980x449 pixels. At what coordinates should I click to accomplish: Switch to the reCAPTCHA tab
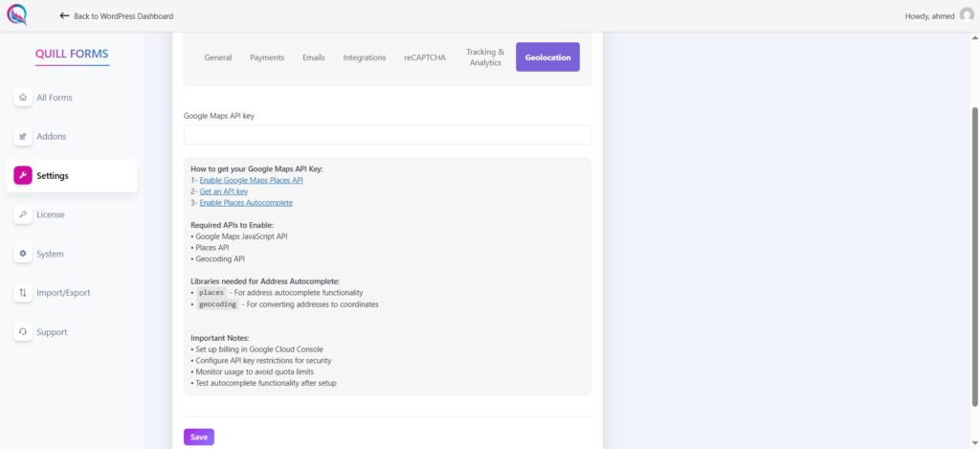(x=425, y=57)
